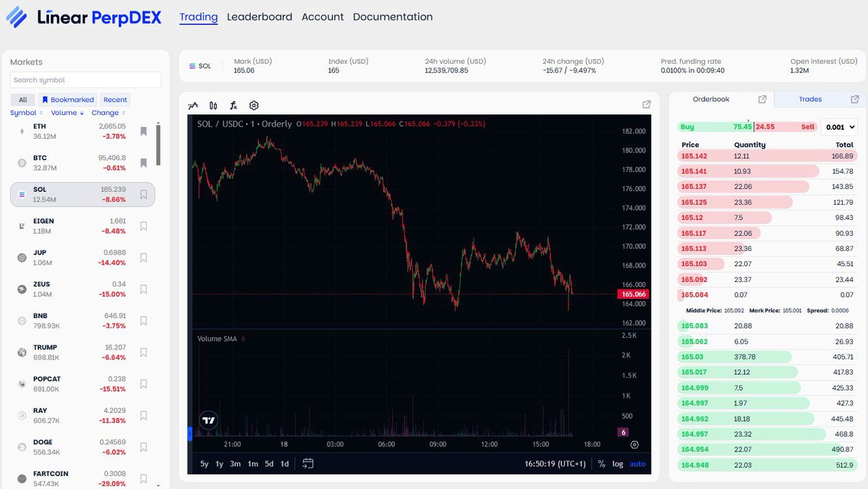This screenshot has height=489, width=868.
Task: Open the Leaderboard page
Action: tap(260, 17)
